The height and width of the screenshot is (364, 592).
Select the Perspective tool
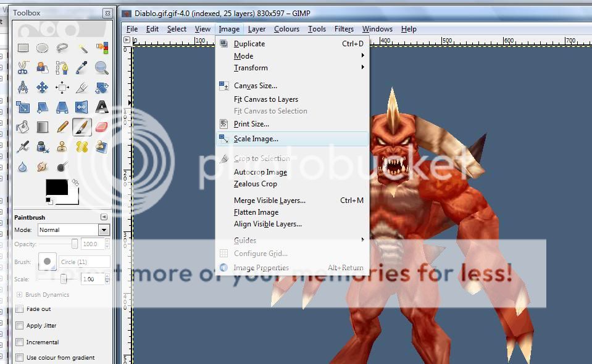tap(62, 107)
